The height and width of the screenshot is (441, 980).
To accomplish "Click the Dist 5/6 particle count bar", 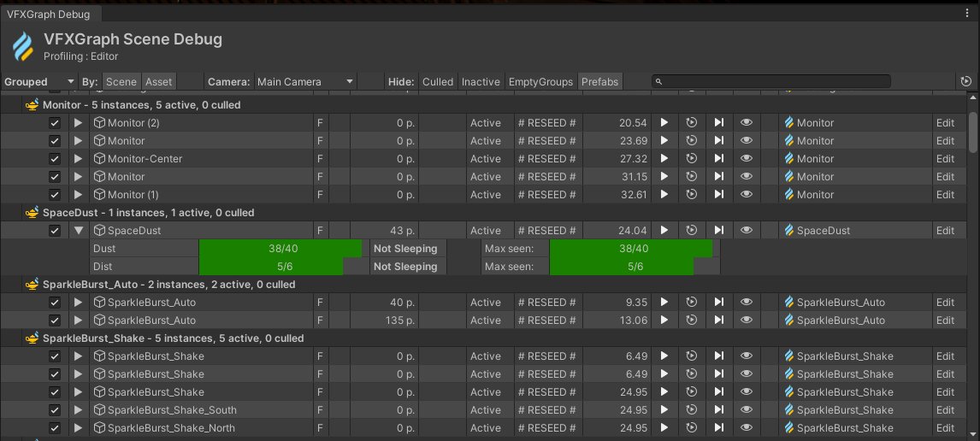I will click(x=284, y=267).
